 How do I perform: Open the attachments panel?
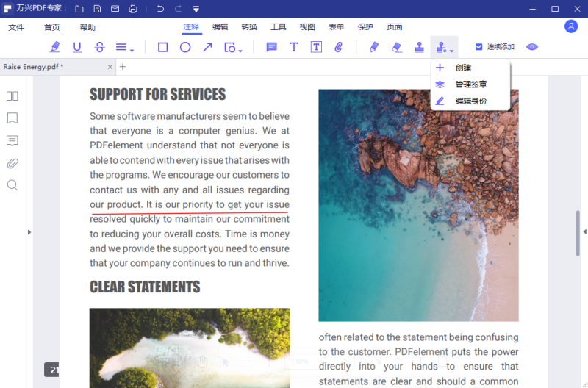[x=12, y=163]
